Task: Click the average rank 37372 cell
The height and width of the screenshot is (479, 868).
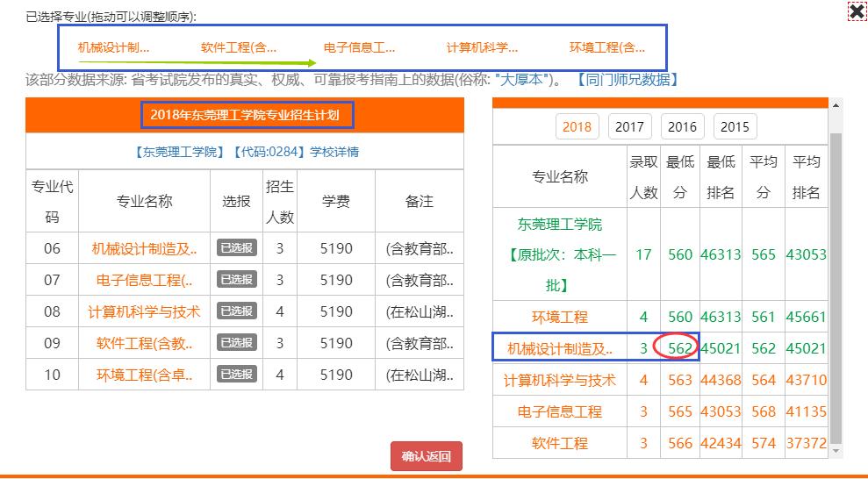Action: point(806,443)
